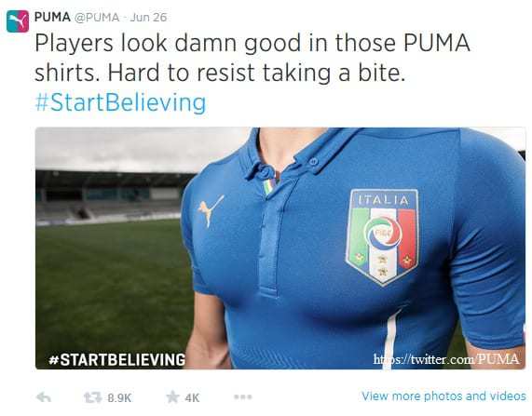Screen dimensions: 532x416
Task: Show the 8.9K retweet count
Action: point(119,397)
